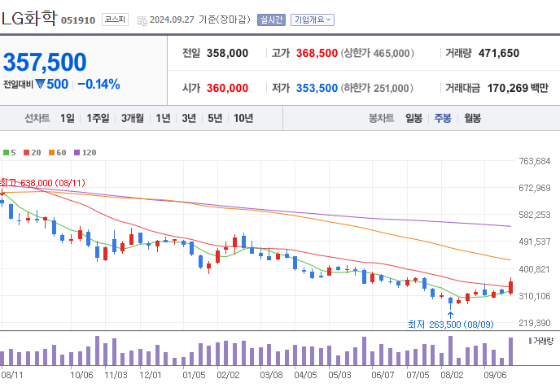Open the 기업개요 dropdown
560x392 pixels.
click(x=313, y=20)
